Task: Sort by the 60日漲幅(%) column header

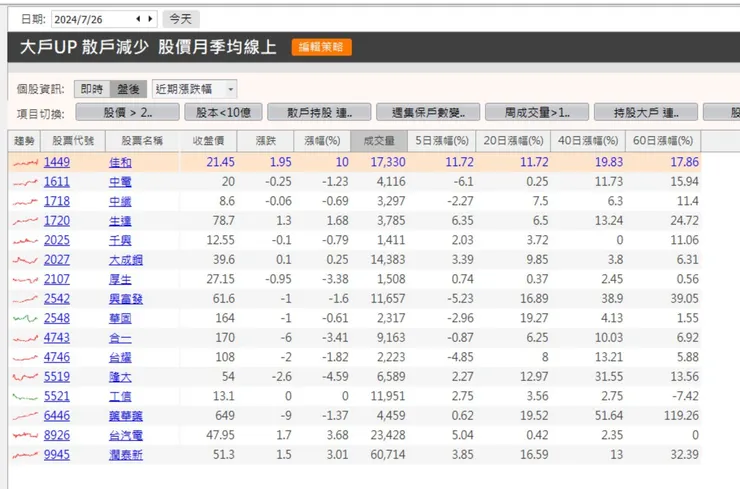Action: [x=663, y=141]
